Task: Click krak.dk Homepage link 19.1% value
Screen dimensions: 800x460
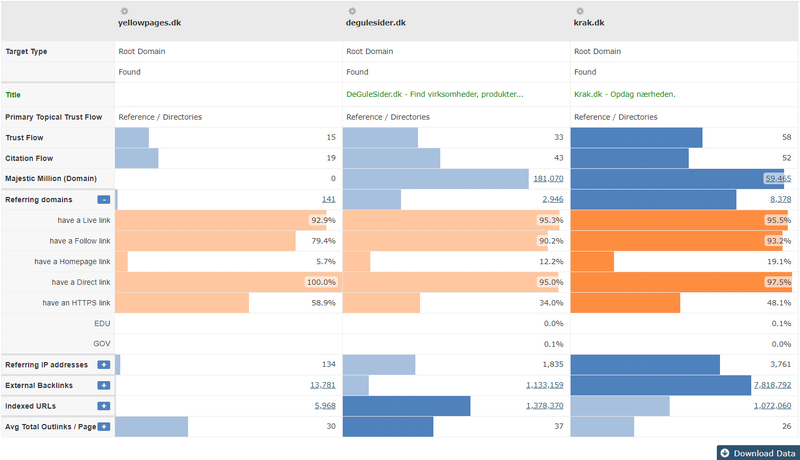Action: click(779, 262)
